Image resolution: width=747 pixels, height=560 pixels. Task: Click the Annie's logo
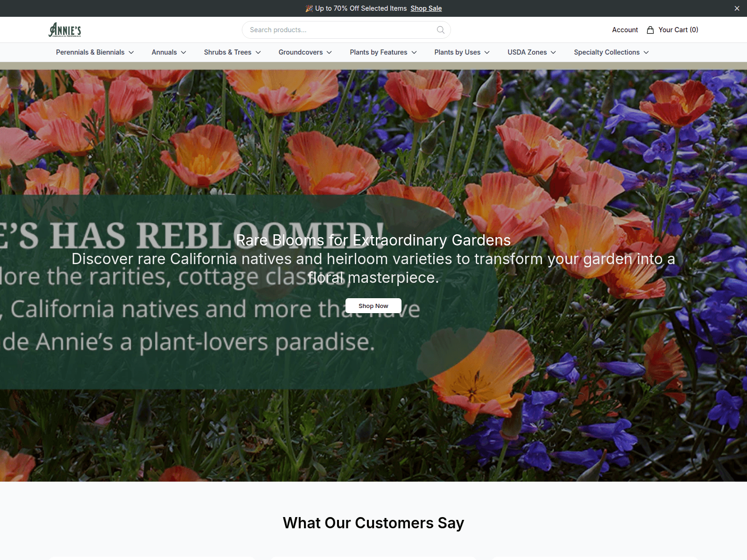pos(65,30)
